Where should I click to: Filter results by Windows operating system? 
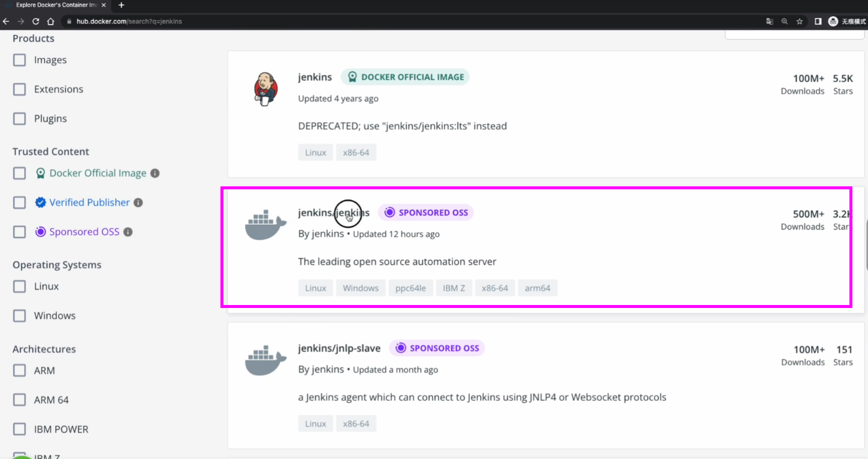coord(20,316)
